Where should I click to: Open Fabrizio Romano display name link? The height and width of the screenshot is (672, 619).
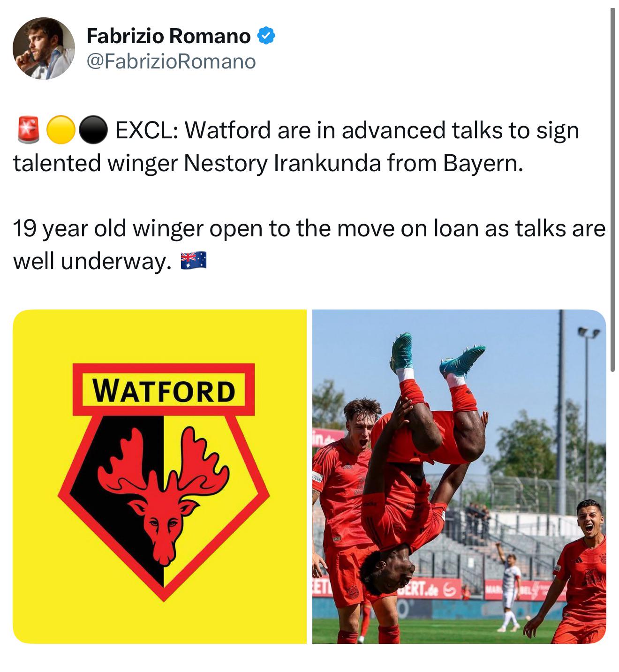[x=169, y=36]
